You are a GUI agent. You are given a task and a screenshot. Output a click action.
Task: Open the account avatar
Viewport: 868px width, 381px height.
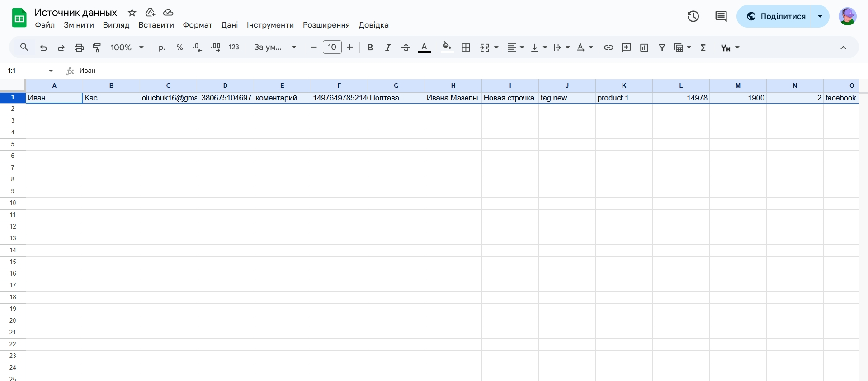coord(848,16)
